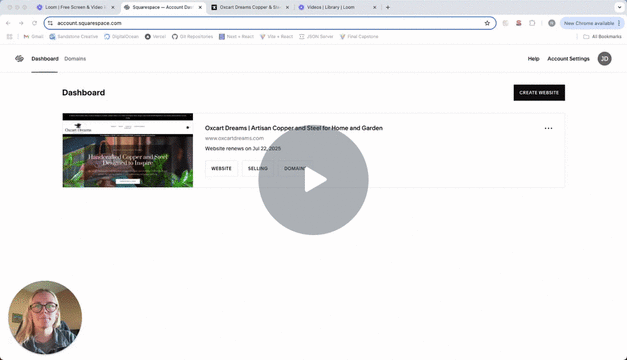The image size is (627, 360).
Task: Open the Sandstone Creative bookmark
Action: coord(74,36)
